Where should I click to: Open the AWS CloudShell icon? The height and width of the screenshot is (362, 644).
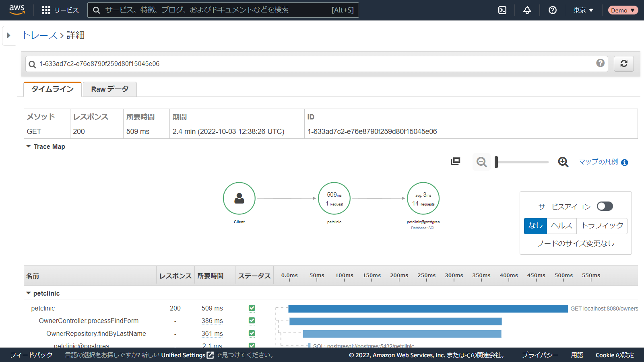click(x=502, y=10)
